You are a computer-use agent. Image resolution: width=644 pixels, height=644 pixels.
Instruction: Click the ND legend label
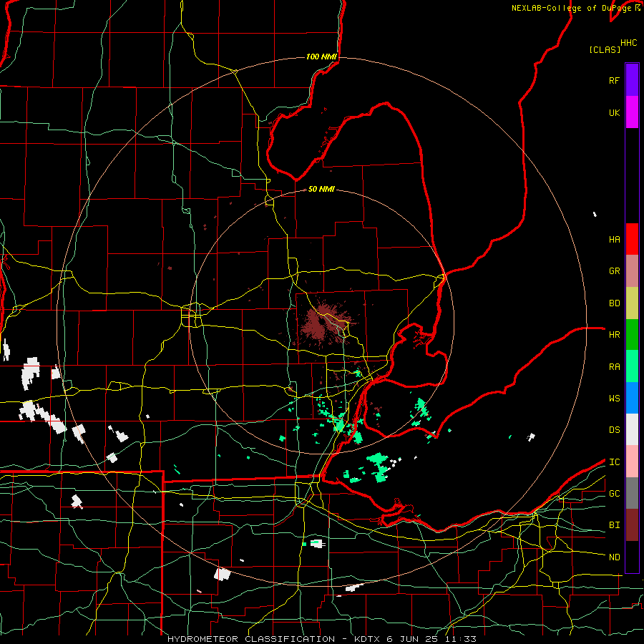[x=615, y=557]
